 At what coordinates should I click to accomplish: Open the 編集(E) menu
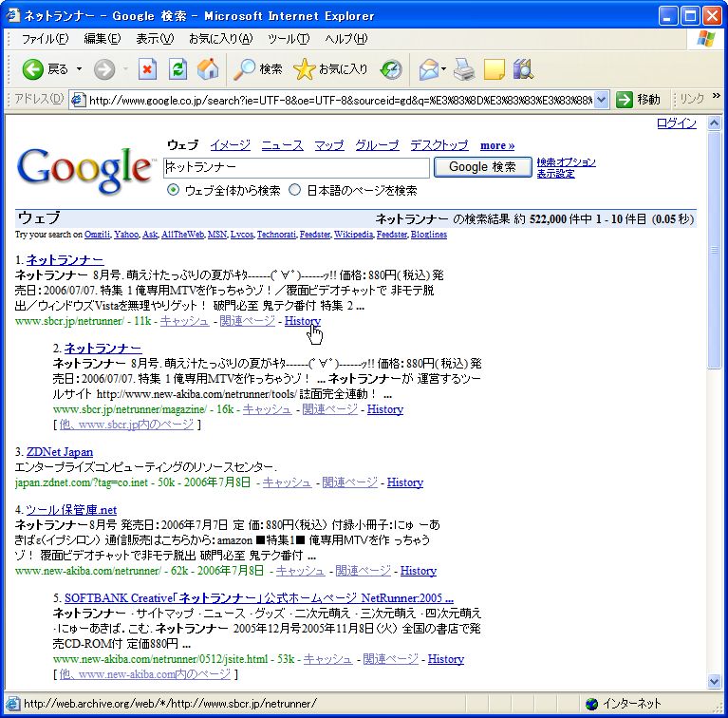pyautogui.click(x=103, y=39)
